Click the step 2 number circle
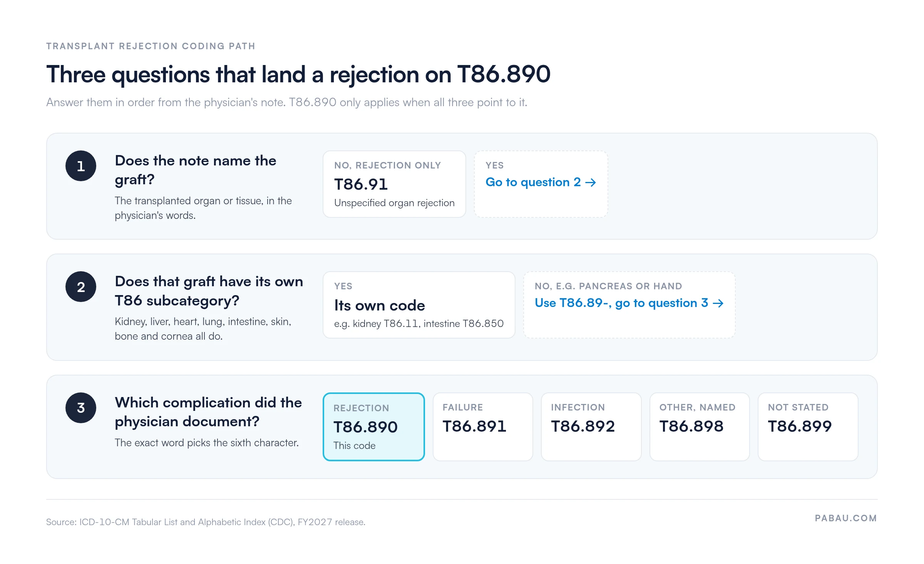The image size is (924, 564). click(x=81, y=287)
